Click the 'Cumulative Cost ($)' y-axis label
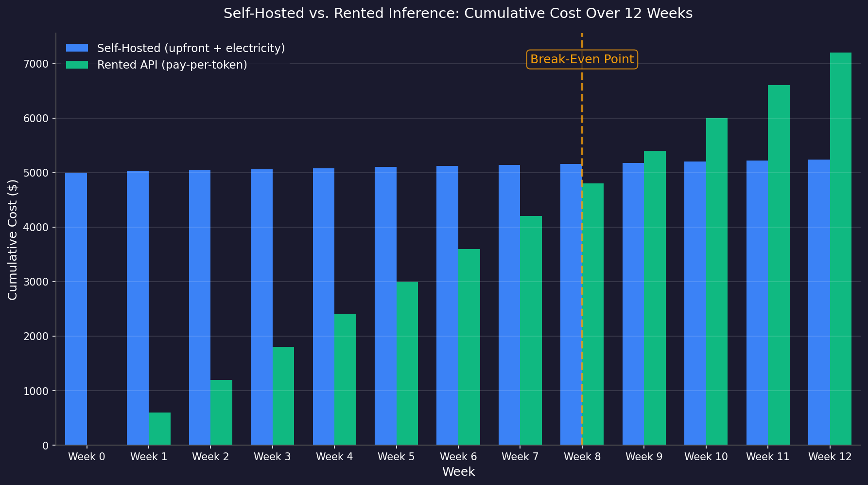This screenshot has height=485, width=868. 13,239
